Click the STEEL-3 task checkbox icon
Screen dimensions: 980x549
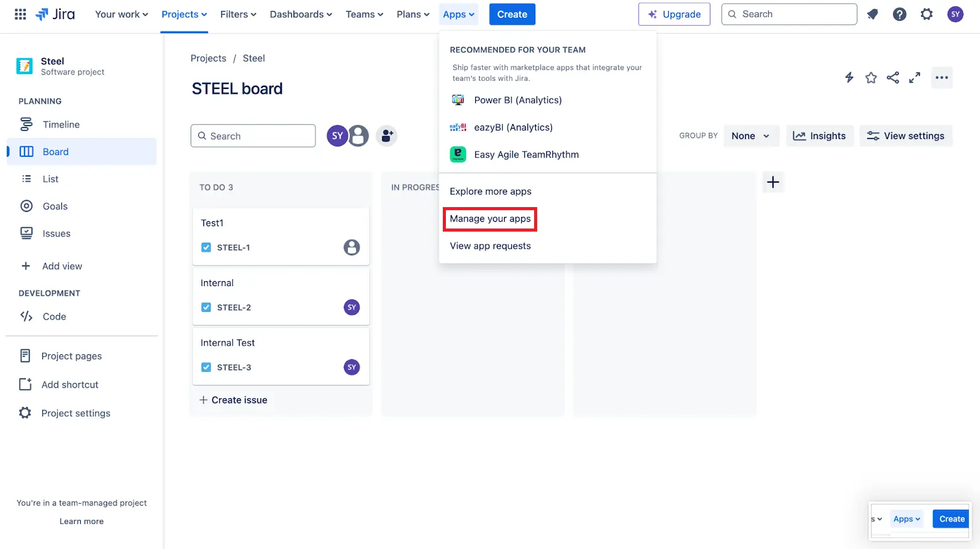tap(206, 368)
